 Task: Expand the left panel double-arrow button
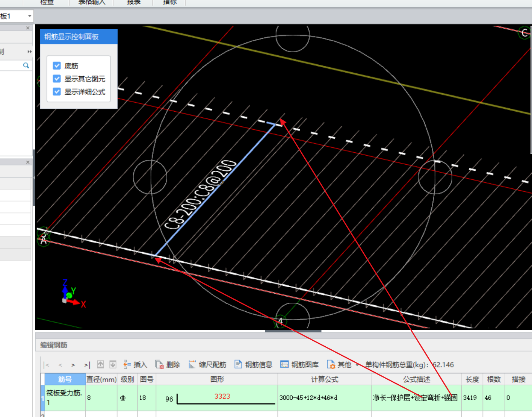point(29,52)
